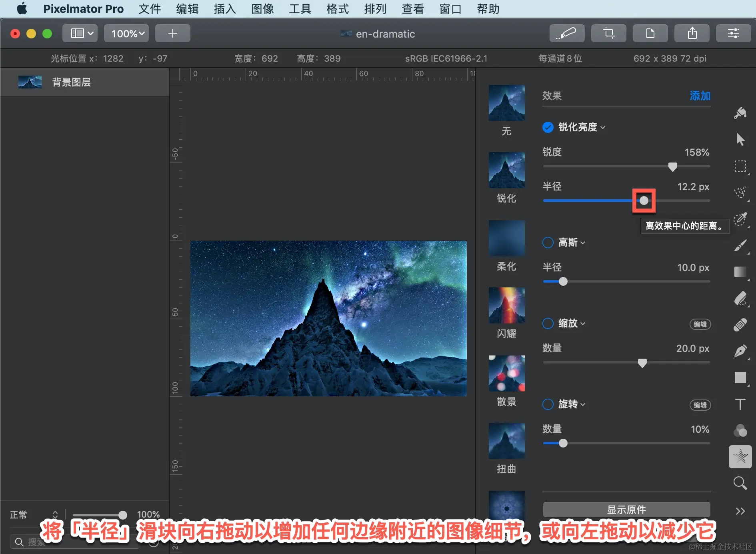Click the 编辑 button for 旋转
This screenshot has width=756, height=554.
pyautogui.click(x=700, y=405)
